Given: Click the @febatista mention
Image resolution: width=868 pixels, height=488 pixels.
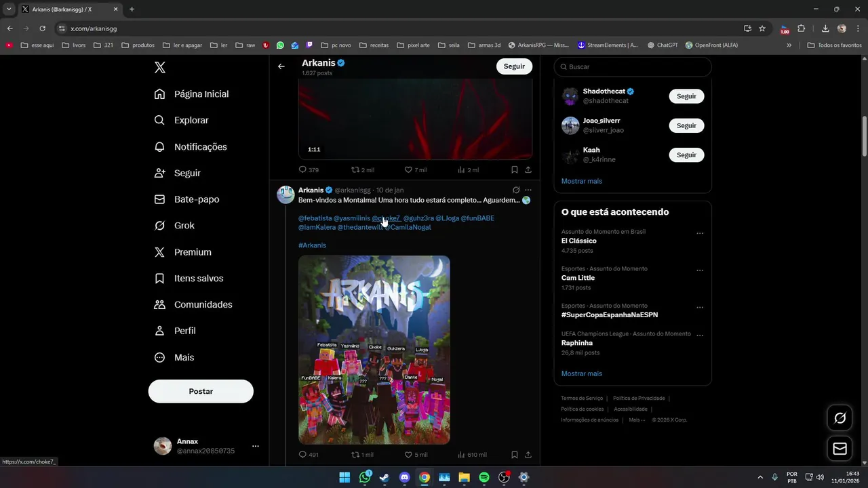Looking at the screenshot, I should click(315, 218).
